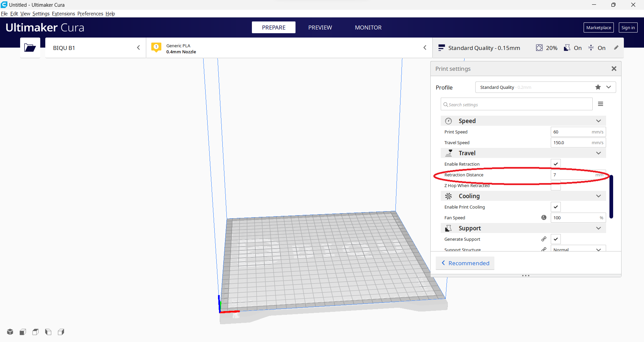
Task: Toggle Enable Print Cooling checkbox
Action: (x=556, y=207)
